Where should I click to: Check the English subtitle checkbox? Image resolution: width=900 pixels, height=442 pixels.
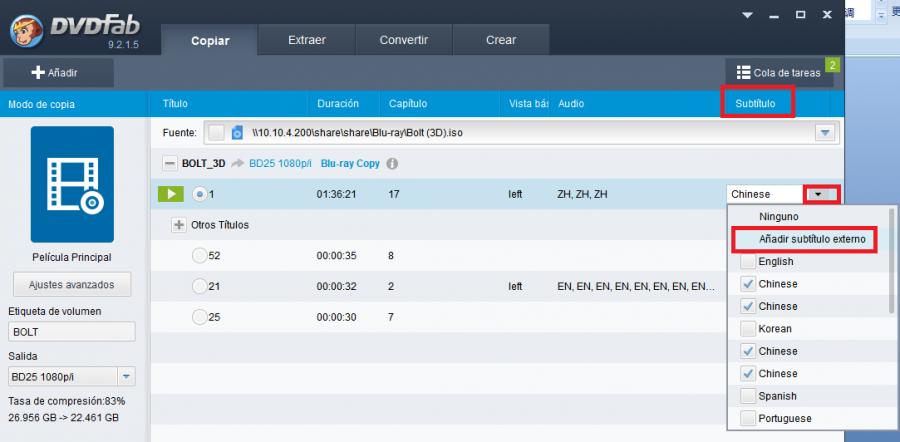coord(748,261)
